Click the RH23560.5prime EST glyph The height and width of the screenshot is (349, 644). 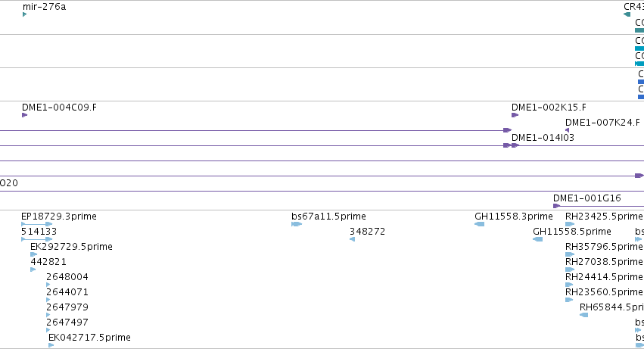(x=569, y=300)
